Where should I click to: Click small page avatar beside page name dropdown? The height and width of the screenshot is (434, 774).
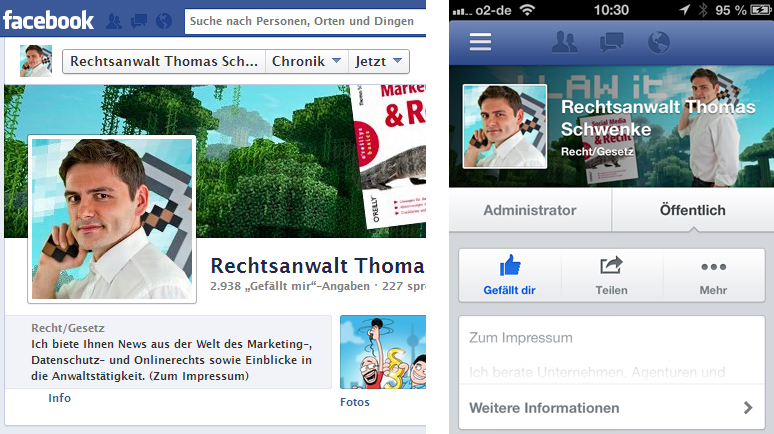tap(36, 61)
